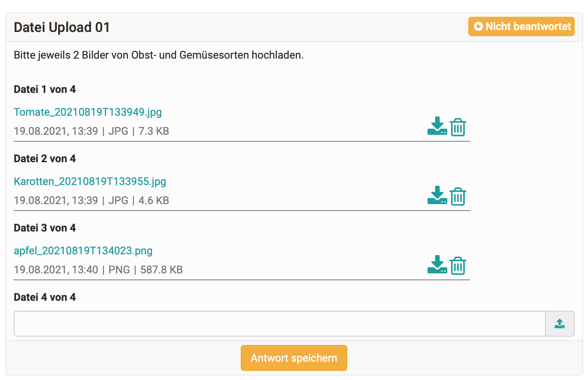Click the empty file input field
Viewport: 588px width, 380px height.
(x=280, y=324)
